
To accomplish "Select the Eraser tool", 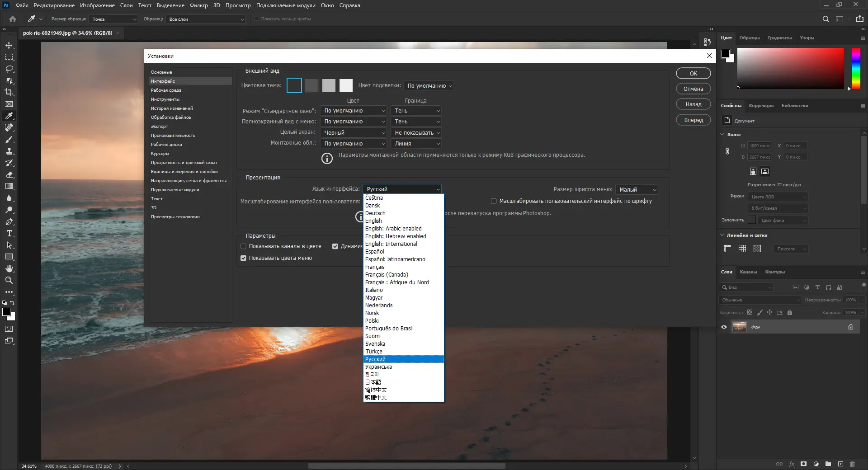I will [9, 174].
